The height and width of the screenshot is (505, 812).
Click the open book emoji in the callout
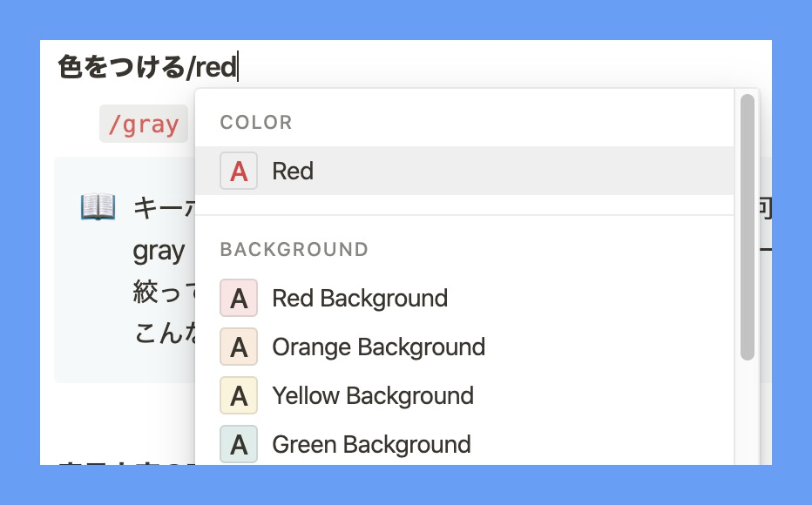[x=98, y=207]
